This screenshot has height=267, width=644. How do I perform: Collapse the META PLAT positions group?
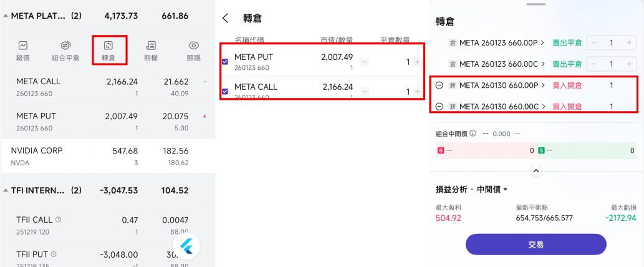pos(6,16)
